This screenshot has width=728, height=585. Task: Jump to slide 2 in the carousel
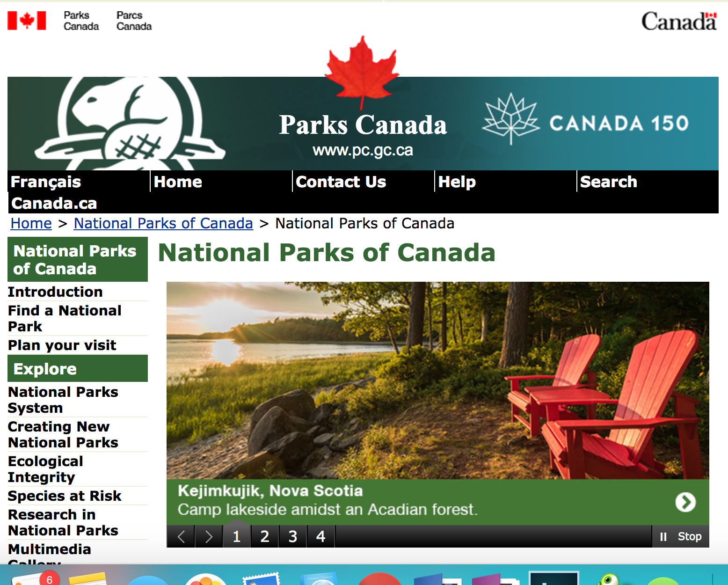click(265, 536)
